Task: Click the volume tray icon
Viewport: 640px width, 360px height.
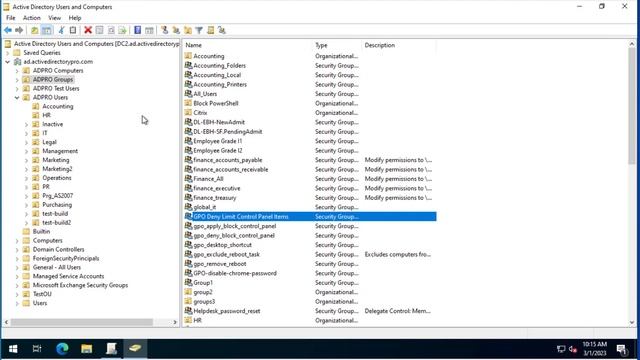Action: (573, 349)
